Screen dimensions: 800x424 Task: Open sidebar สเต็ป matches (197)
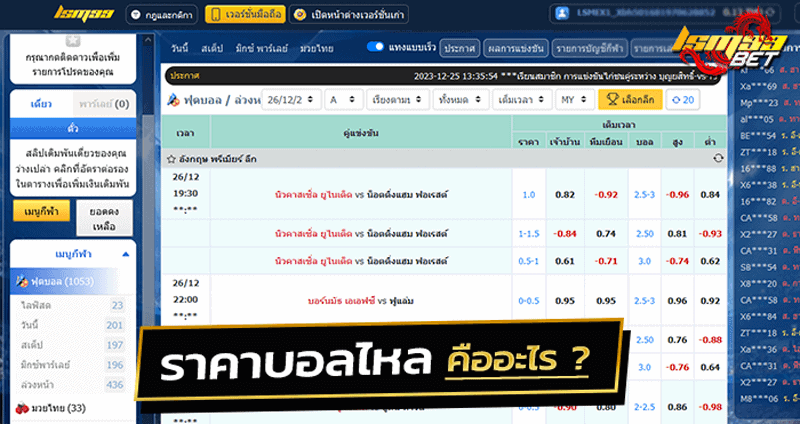coord(72,345)
